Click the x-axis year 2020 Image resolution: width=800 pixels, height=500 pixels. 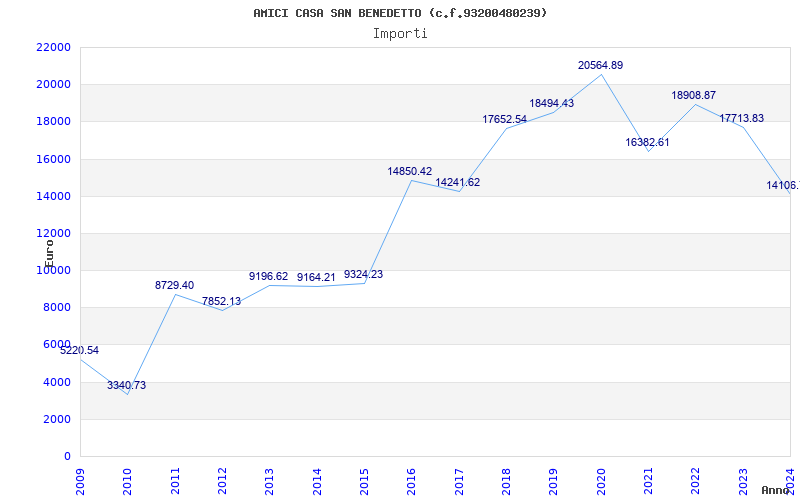coord(601,482)
